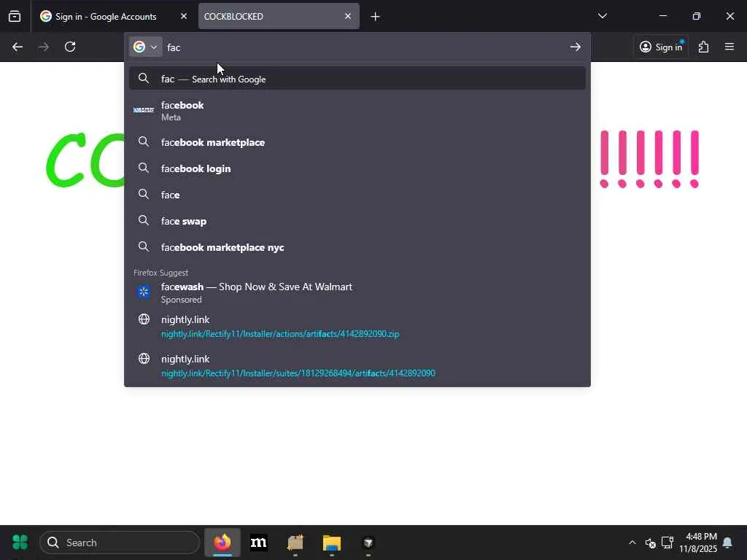Expand the Google search engine selector

coord(146,47)
